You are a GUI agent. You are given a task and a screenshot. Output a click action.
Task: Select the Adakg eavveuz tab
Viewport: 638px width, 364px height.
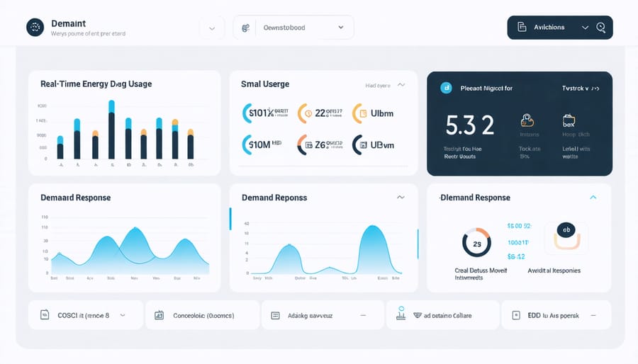tap(323, 315)
